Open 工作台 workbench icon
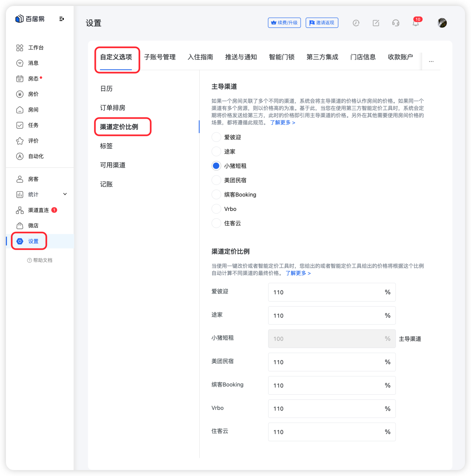 (20, 48)
